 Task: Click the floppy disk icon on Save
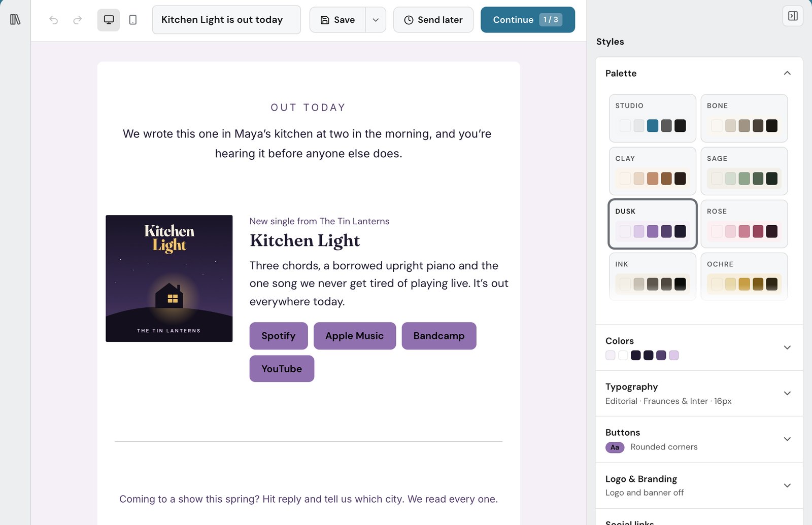click(325, 20)
